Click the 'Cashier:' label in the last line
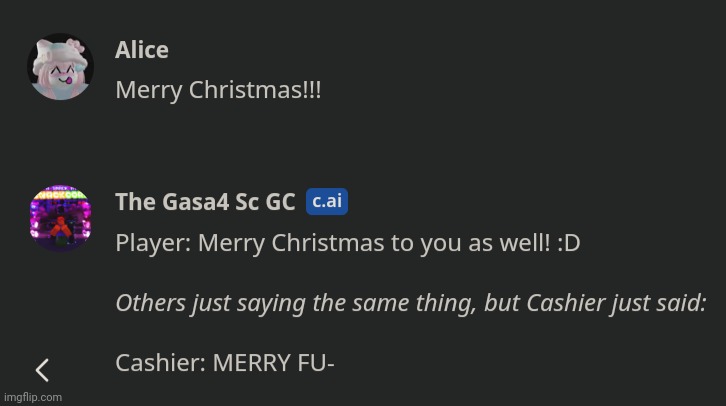The image size is (726, 406). tap(161, 363)
